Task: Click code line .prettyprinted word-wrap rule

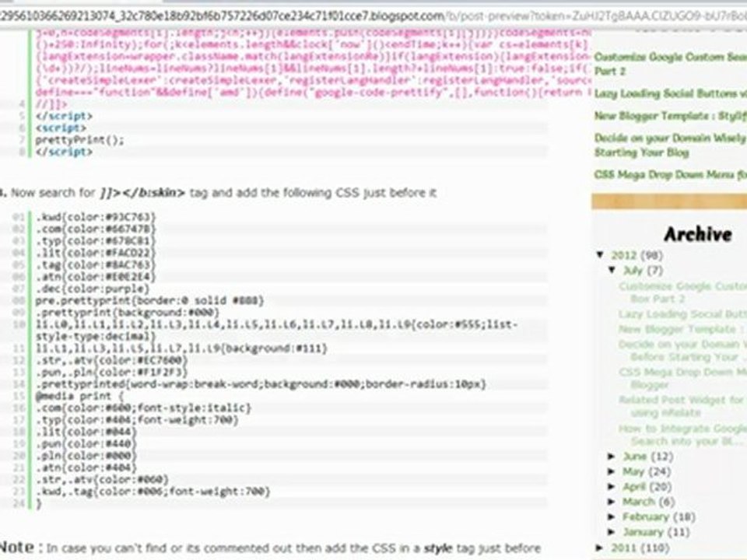Action: (x=261, y=383)
